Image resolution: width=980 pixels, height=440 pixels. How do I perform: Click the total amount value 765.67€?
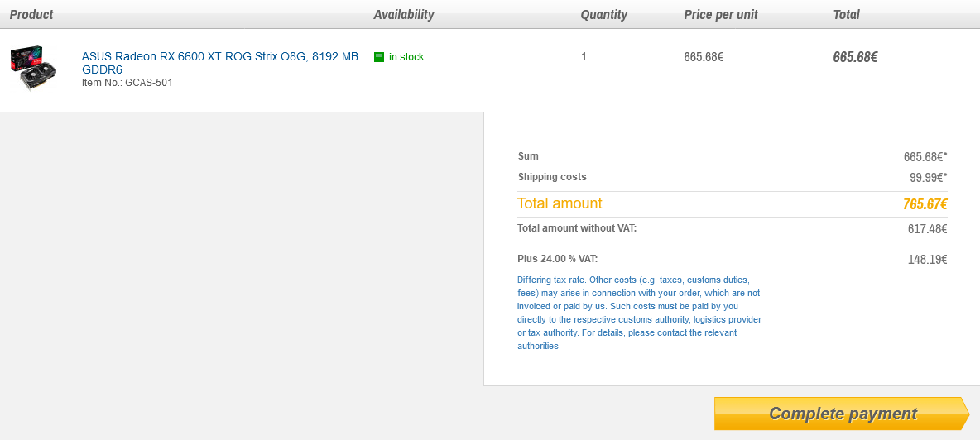point(925,204)
